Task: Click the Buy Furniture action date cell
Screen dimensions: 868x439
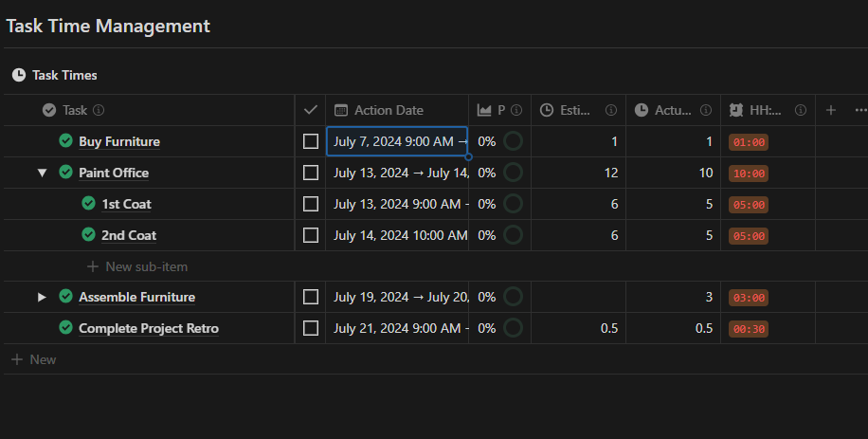Action: coord(397,141)
